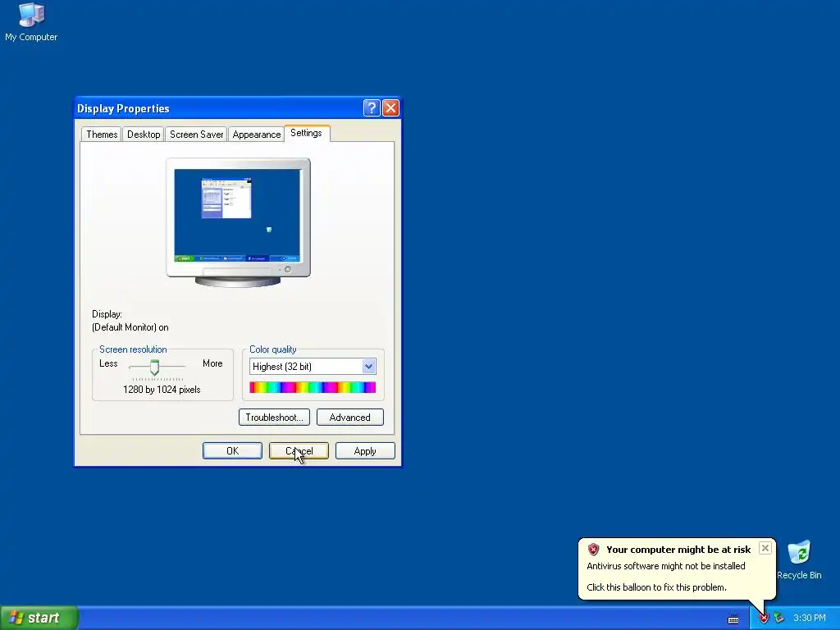Open Advanced display settings
The width and height of the screenshot is (840, 630).
pos(349,418)
